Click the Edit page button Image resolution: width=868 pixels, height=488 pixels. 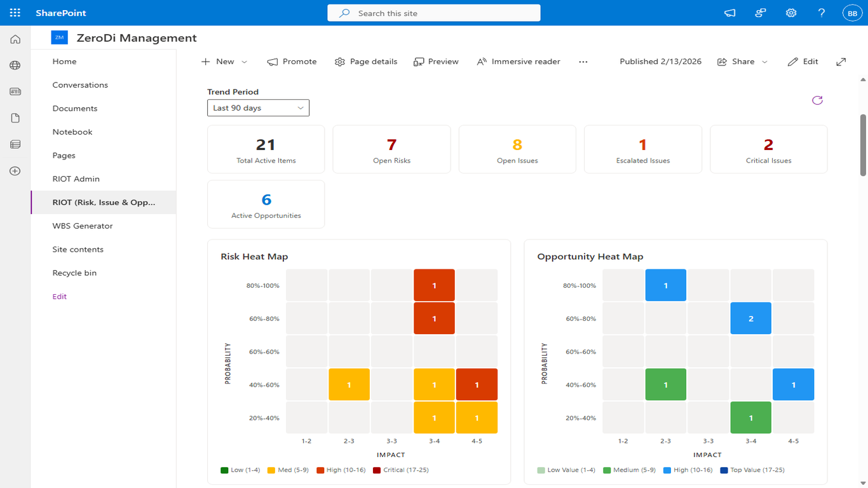pyautogui.click(x=803, y=62)
